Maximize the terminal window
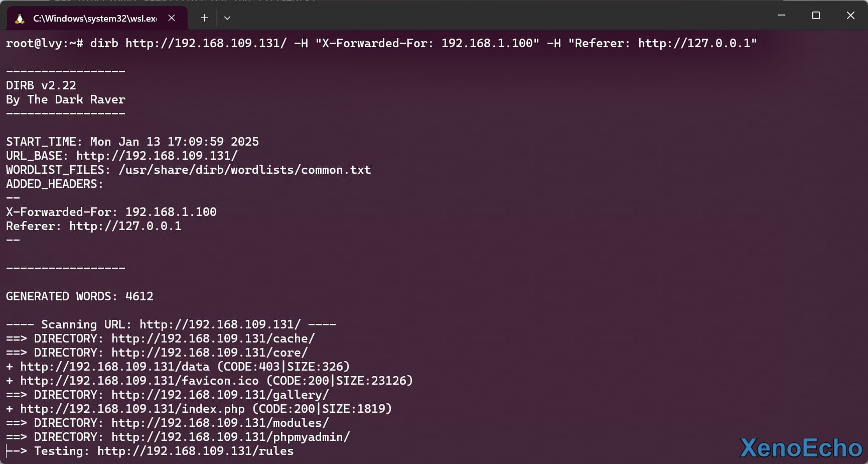The image size is (868, 464). tap(816, 16)
